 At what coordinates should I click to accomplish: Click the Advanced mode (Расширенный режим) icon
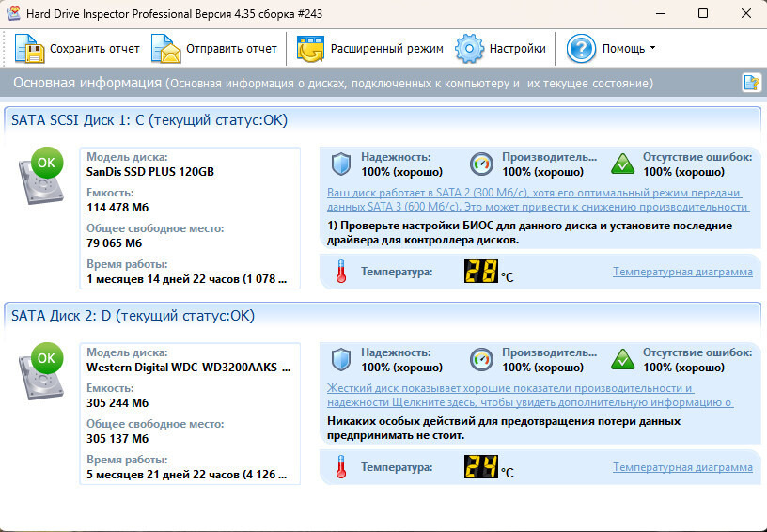point(311,48)
